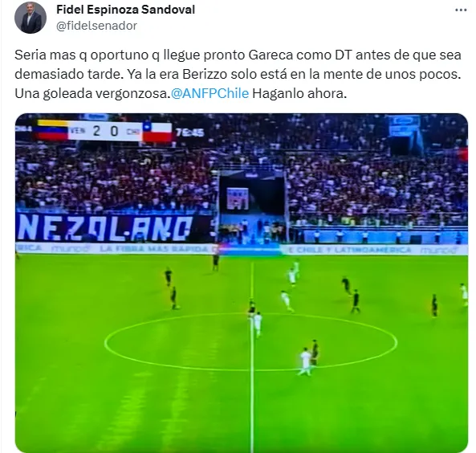This screenshot has height=453, width=476.
Task: Click the white-shirt player in center circle
Action: pyautogui.click(x=305, y=361)
